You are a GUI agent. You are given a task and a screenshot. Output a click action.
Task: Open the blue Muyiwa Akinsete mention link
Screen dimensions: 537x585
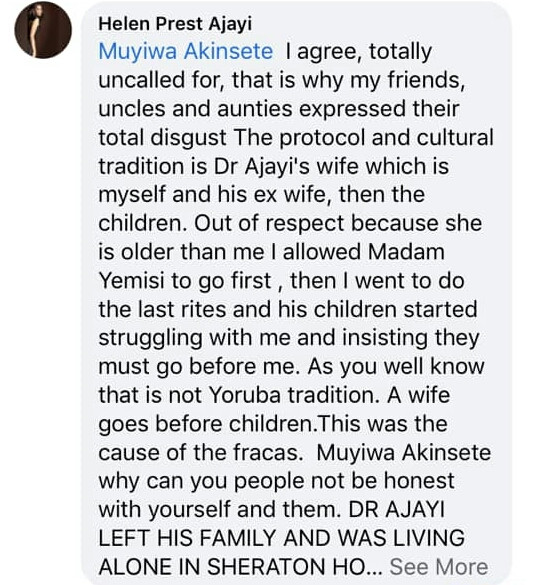pyautogui.click(x=186, y=51)
